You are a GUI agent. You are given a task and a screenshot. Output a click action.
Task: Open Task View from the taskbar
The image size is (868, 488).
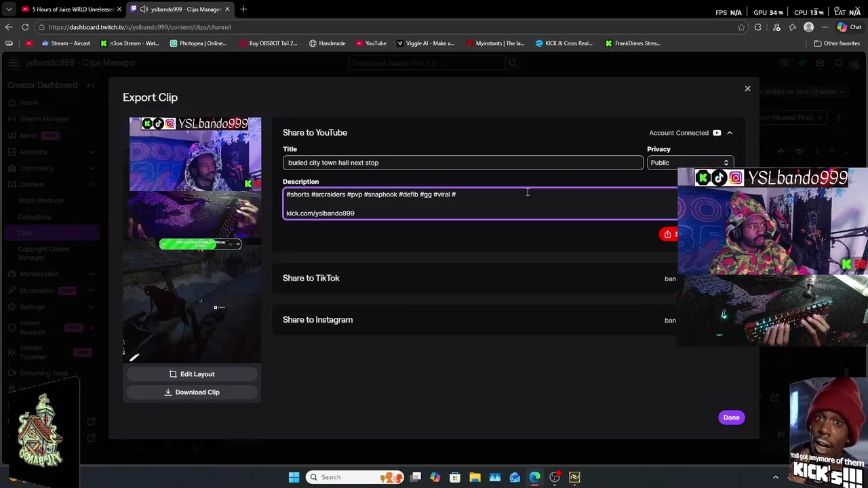(416, 477)
